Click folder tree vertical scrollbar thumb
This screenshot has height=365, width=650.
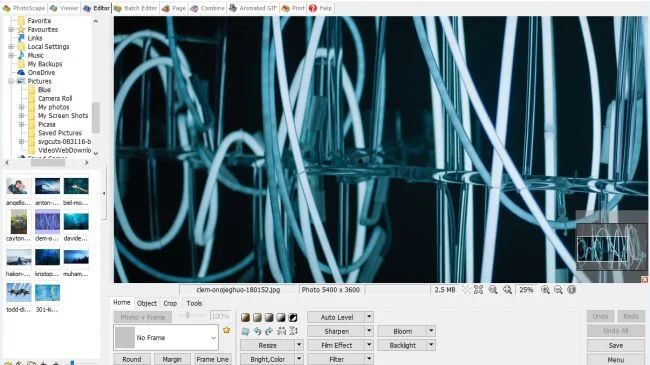pos(96,117)
